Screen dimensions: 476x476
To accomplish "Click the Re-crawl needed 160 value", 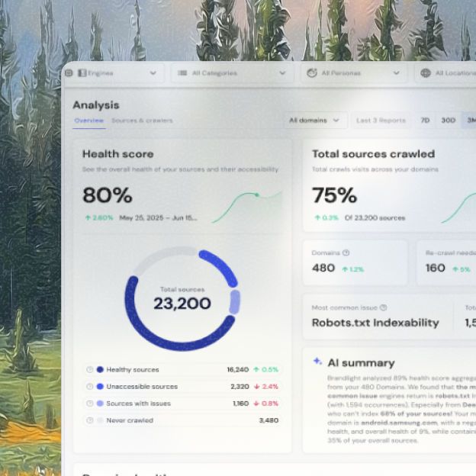I will click(436, 268).
